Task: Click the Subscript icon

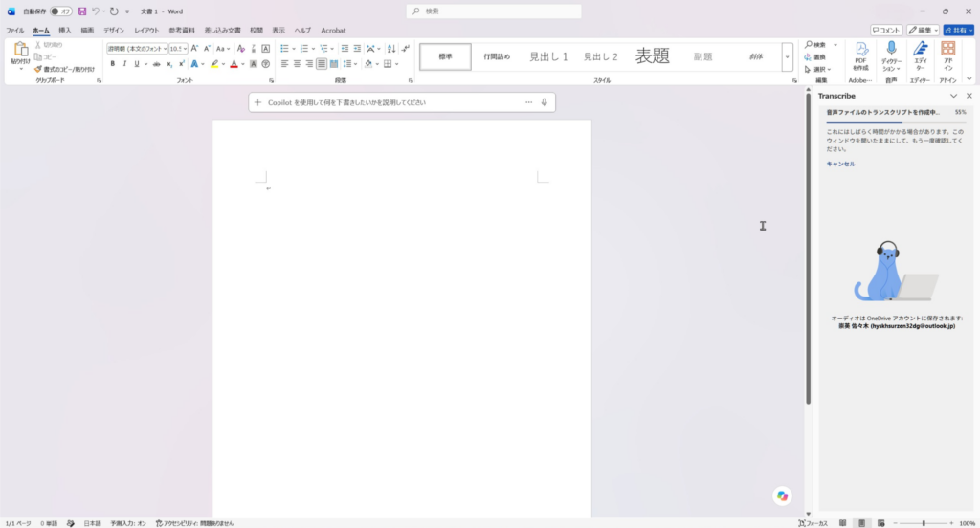Action: pyautogui.click(x=169, y=64)
